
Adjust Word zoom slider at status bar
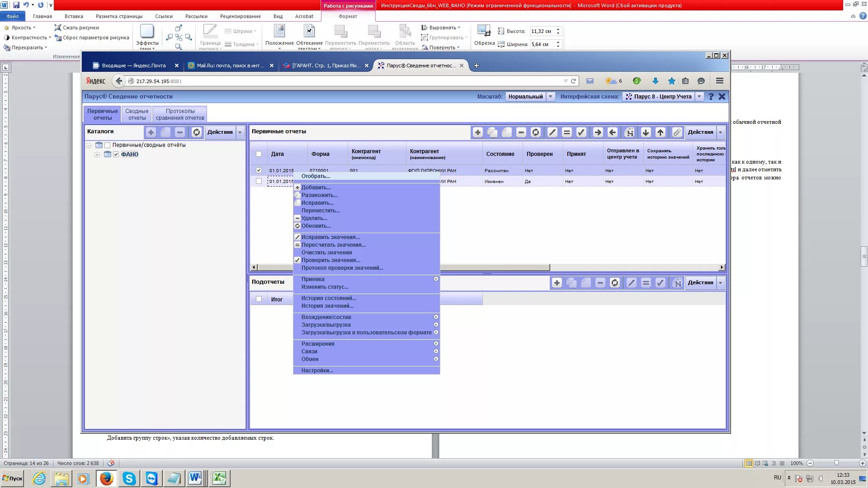pyautogui.click(x=836, y=463)
